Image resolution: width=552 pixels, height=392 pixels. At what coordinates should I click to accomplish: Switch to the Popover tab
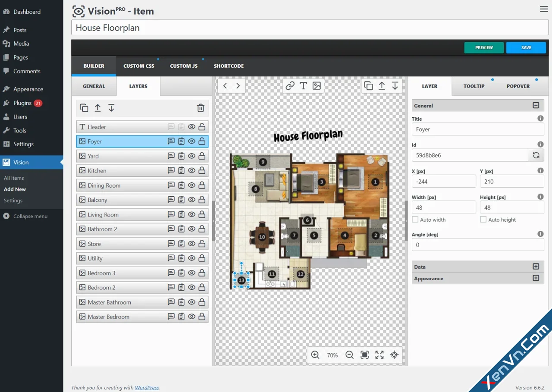click(518, 86)
